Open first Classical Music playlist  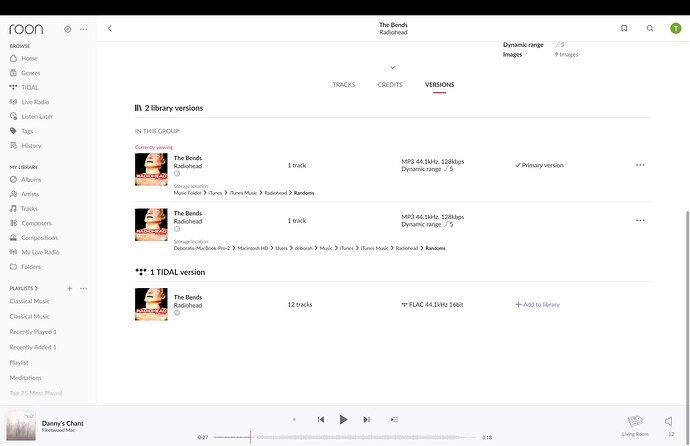click(29, 301)
